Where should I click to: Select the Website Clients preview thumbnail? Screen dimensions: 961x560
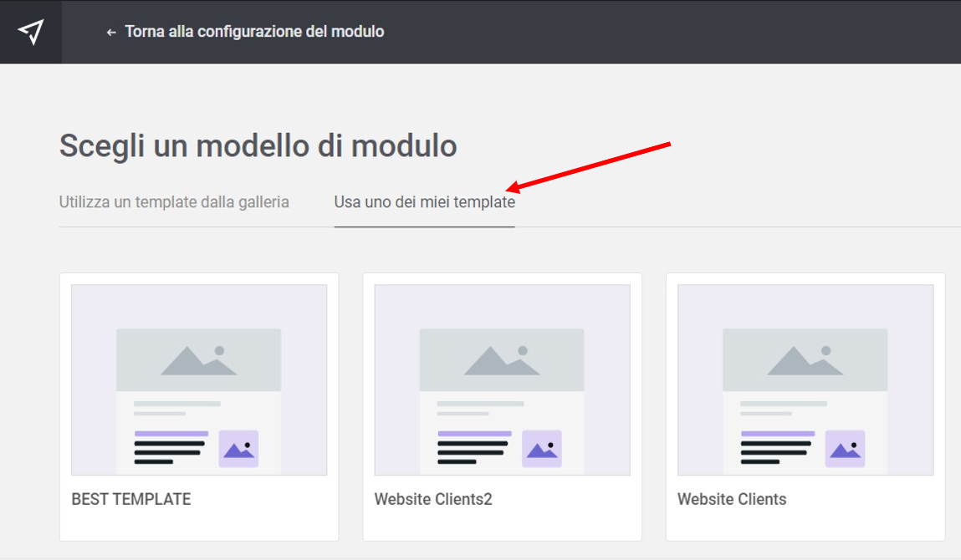(805, 379)
